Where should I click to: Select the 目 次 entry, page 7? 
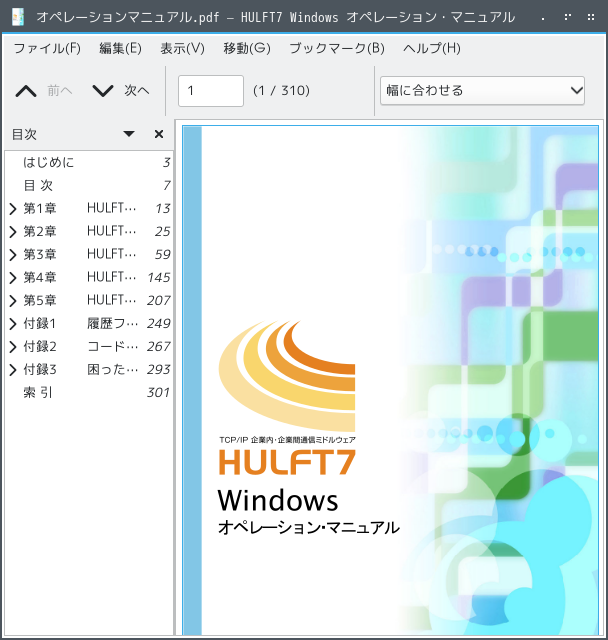[89, 185]
